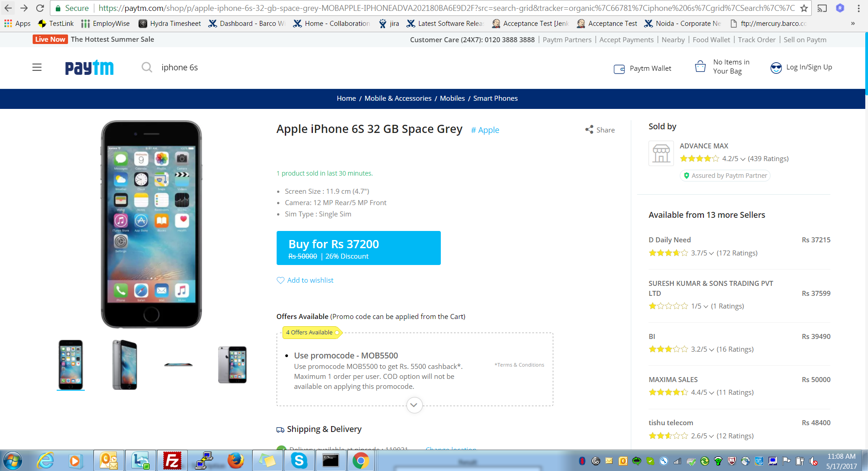The height and width of the screenshot is (471, 868).
Task: Expand BI 3.2/5 rating dropdown
Action: click(711, 349)
